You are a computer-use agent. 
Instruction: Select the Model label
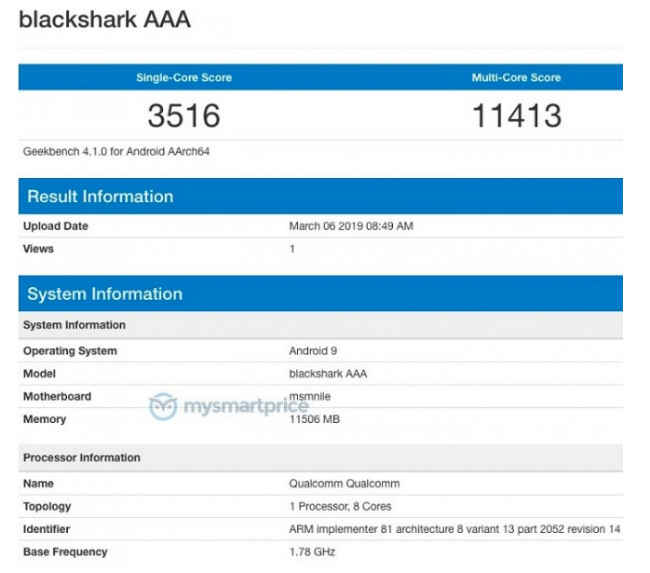click(39, 374)
